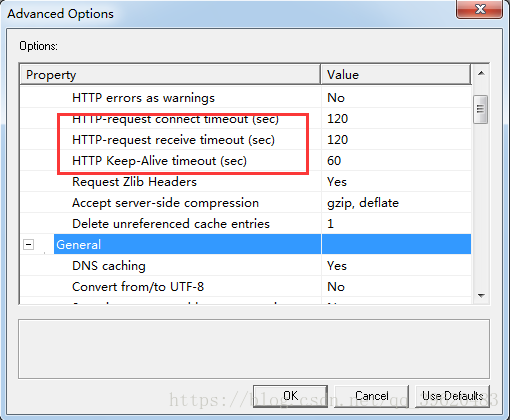The image size is (510, 420).
Task: Collapse the General section
Action: point(29,245)
